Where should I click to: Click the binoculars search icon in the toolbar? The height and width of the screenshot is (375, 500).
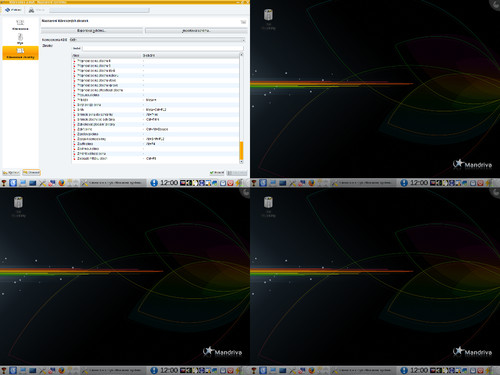pos(31,10)
